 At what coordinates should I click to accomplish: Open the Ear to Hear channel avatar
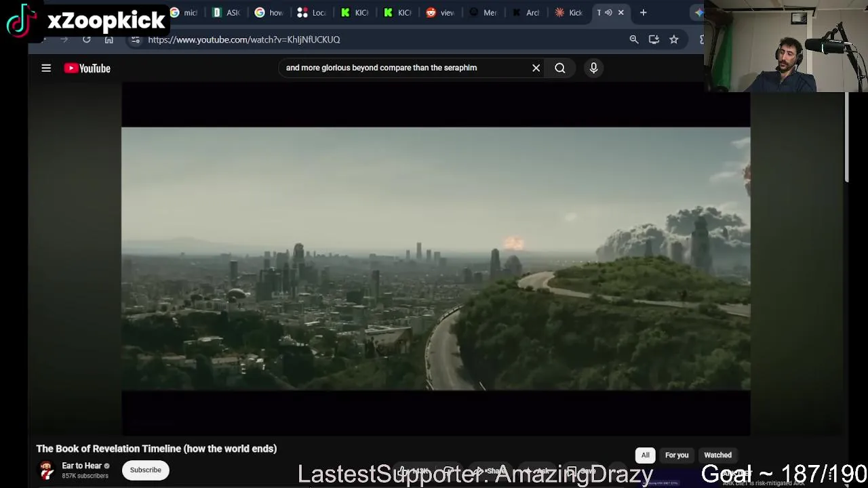[x=46, y=470]
